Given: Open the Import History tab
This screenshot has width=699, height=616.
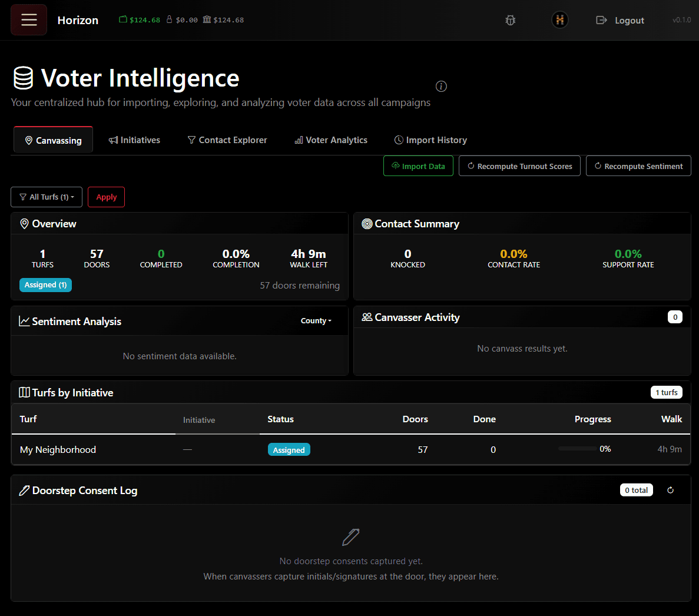Looking at the screenshot, I should 430,140.
